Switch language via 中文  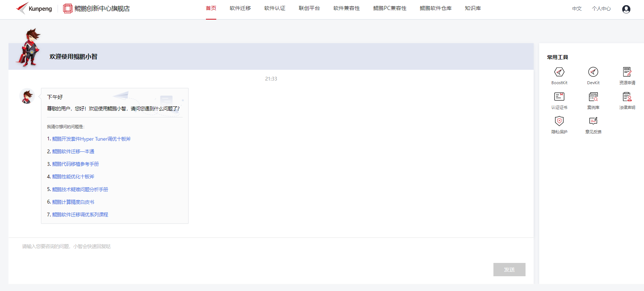coord(577,9)
